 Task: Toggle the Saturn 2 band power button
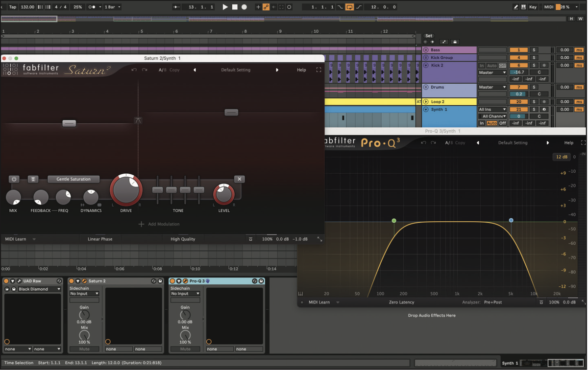14,179
